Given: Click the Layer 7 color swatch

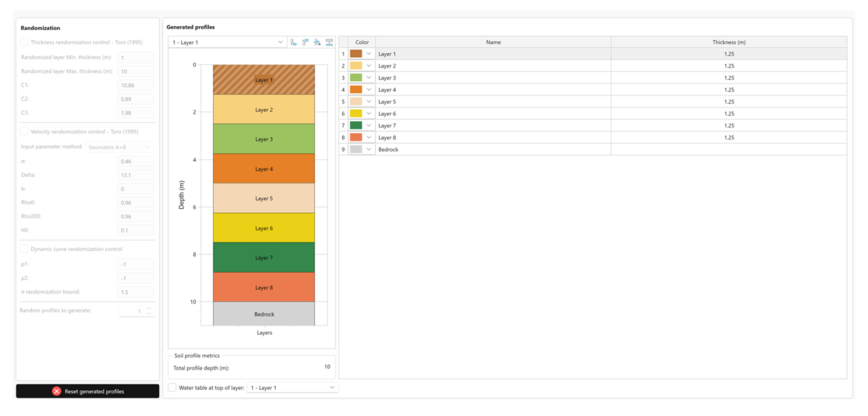Looking at the screenshot, I should coord(356,126).
